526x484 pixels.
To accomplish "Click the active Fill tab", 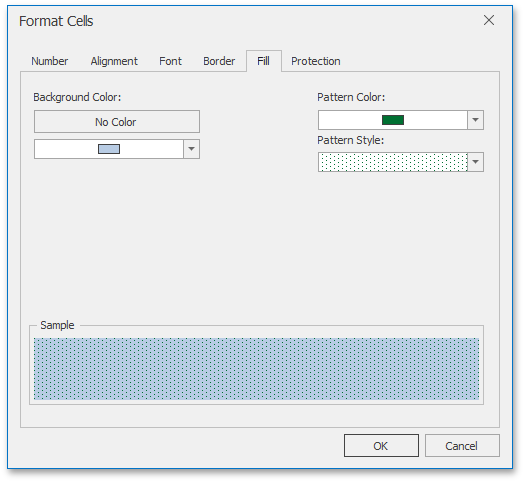I will (x=264, y=61).
